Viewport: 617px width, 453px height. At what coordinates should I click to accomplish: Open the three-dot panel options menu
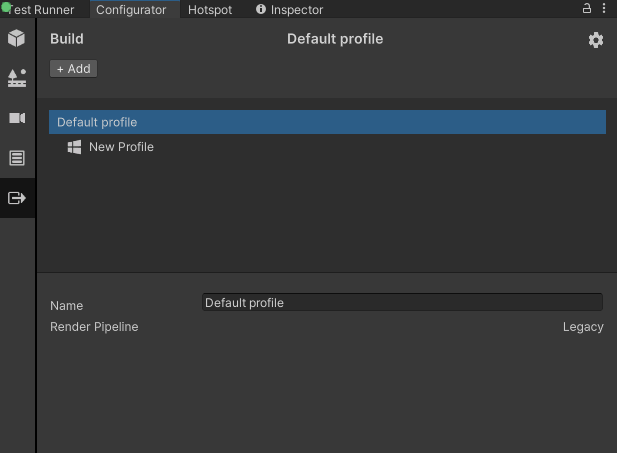pos(604,8)
